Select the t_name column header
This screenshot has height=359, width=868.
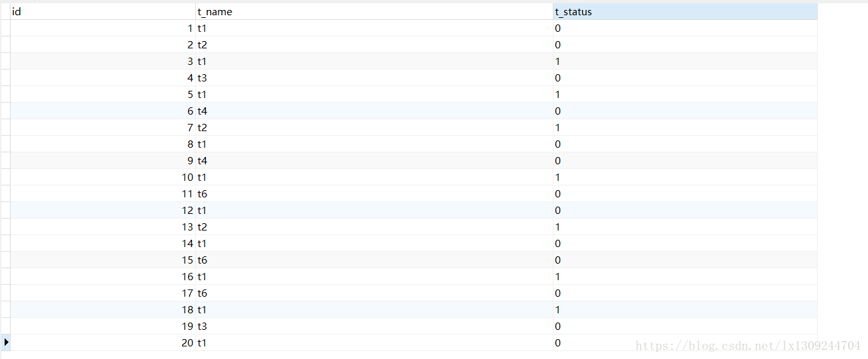pos(374,12)
